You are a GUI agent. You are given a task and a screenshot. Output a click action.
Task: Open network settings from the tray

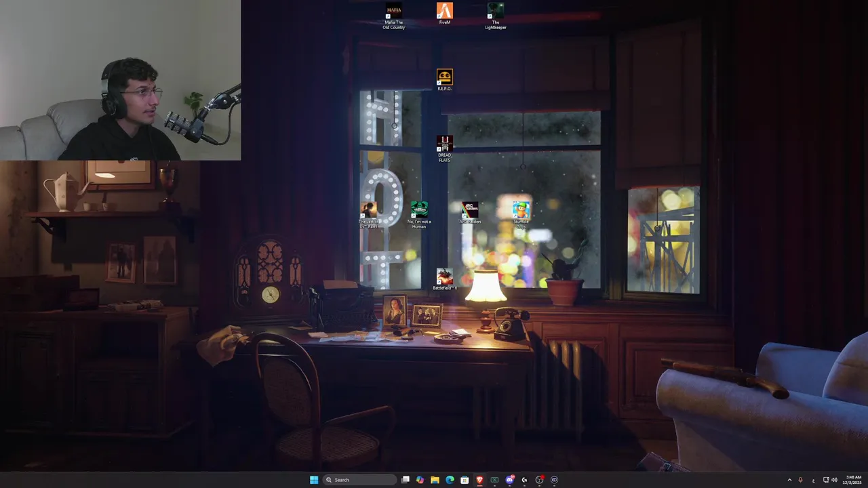click(826, 480)
